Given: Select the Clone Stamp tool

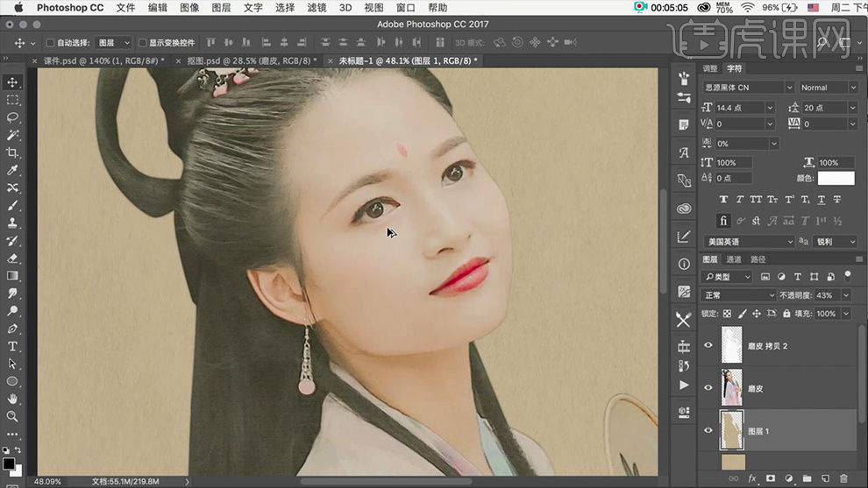Looking at the screenshot, I should [12, 223].
